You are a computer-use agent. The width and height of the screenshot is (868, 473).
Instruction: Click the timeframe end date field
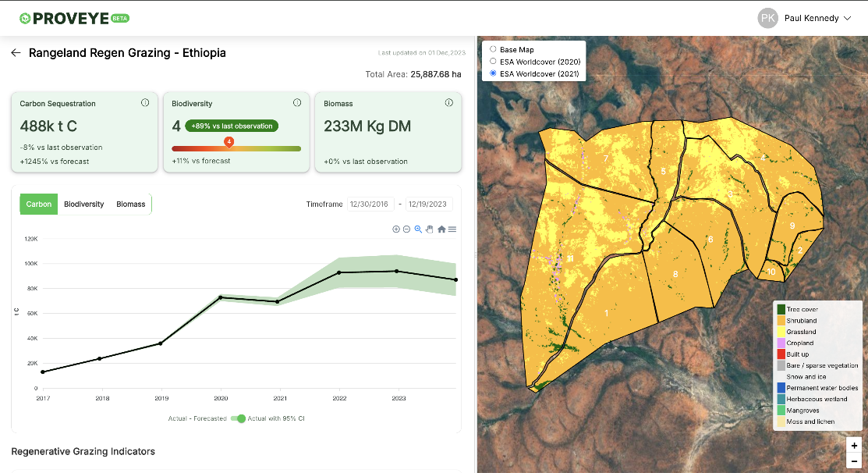429,204
